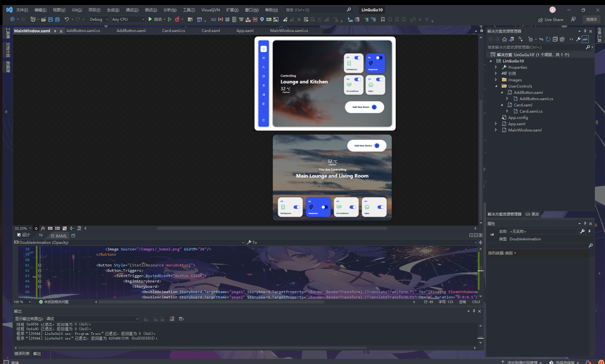Image resolution: width=605 pixels, height=364 pixels.
Task: Open the Debug configuration dropdown
Action: click(x=99, y=19)
